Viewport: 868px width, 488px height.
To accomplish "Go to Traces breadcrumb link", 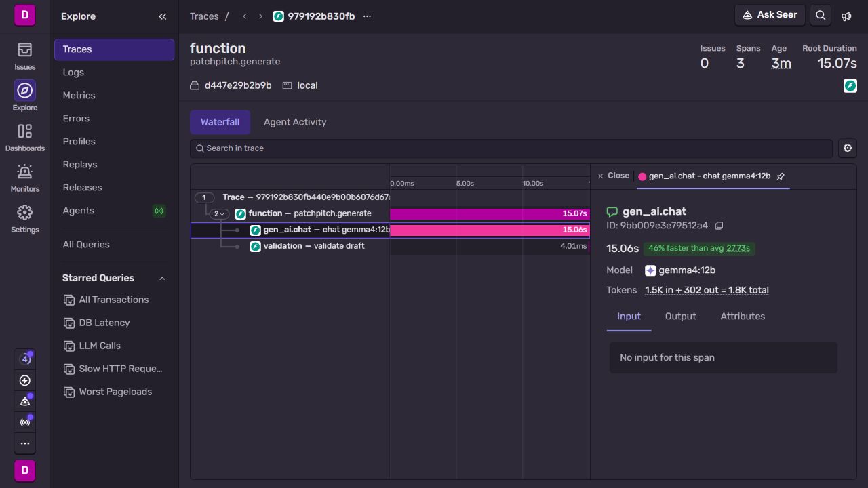I will tap(204, 16).
